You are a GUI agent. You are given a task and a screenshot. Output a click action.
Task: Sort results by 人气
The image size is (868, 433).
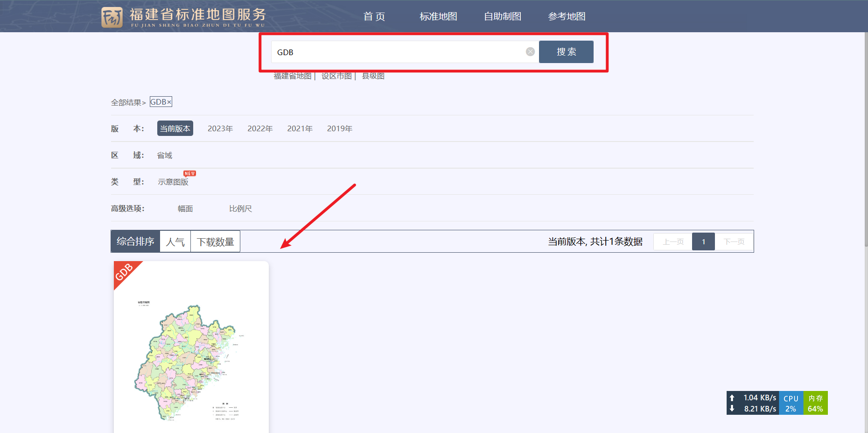[175, 241]
